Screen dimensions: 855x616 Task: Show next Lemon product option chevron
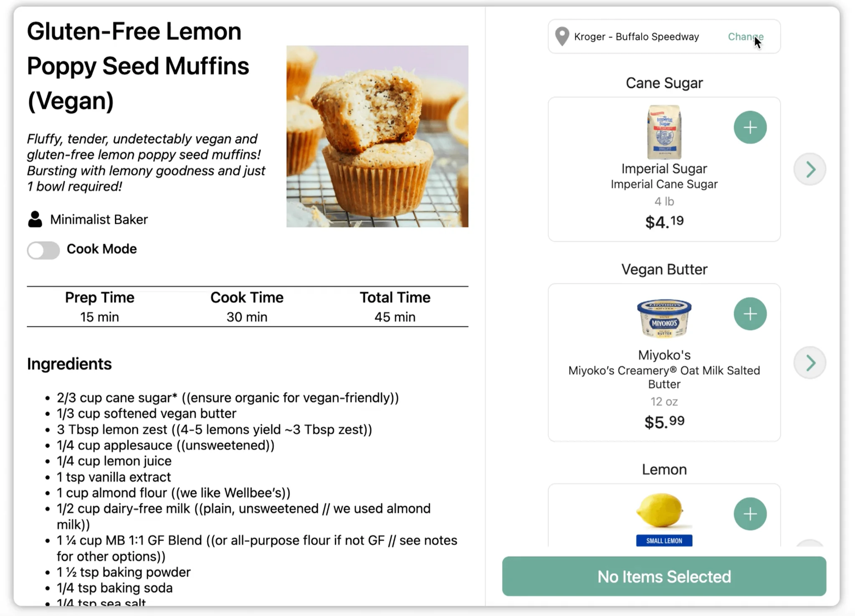810,543
